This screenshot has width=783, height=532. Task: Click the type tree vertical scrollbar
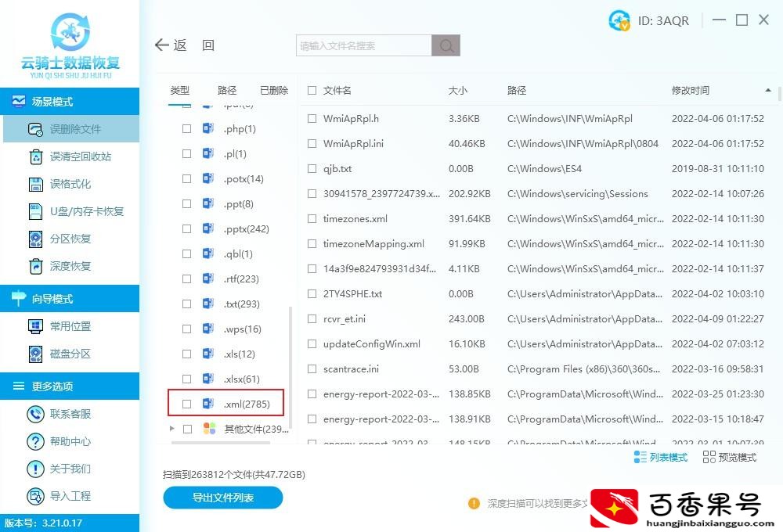tap(290, 367)
